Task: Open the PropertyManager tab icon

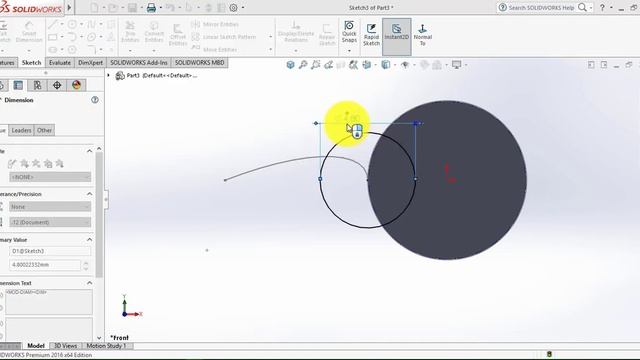Action: tap(18, 85)
